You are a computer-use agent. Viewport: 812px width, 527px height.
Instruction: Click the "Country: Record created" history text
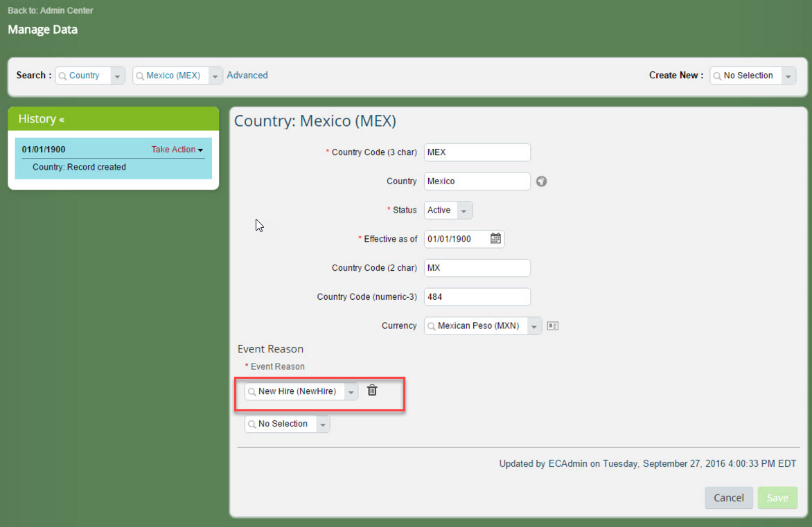[x=79, y=167]
